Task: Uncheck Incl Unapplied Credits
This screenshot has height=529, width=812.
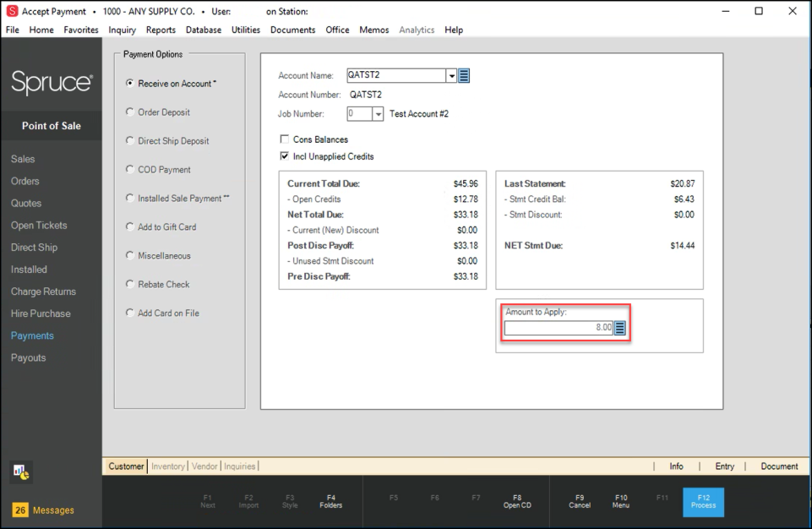Action: point(284,156)
